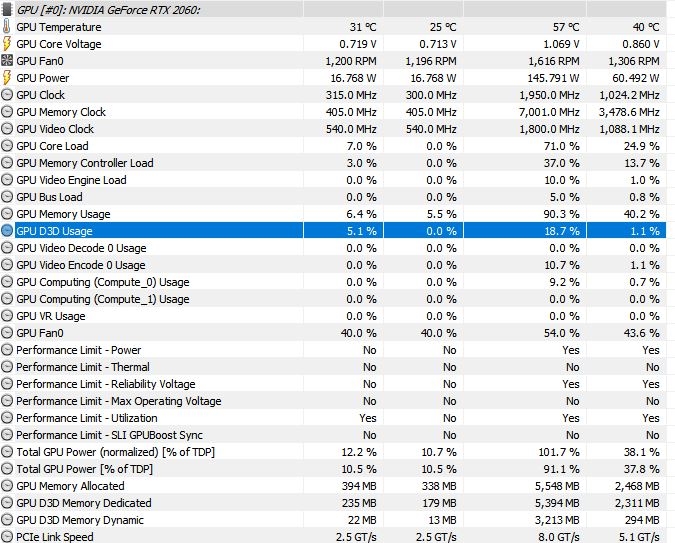The height and width of the screenshot is (543, 675).
Task: Click the 1,616 RPM fan speed value
Action: coord(554,61)
